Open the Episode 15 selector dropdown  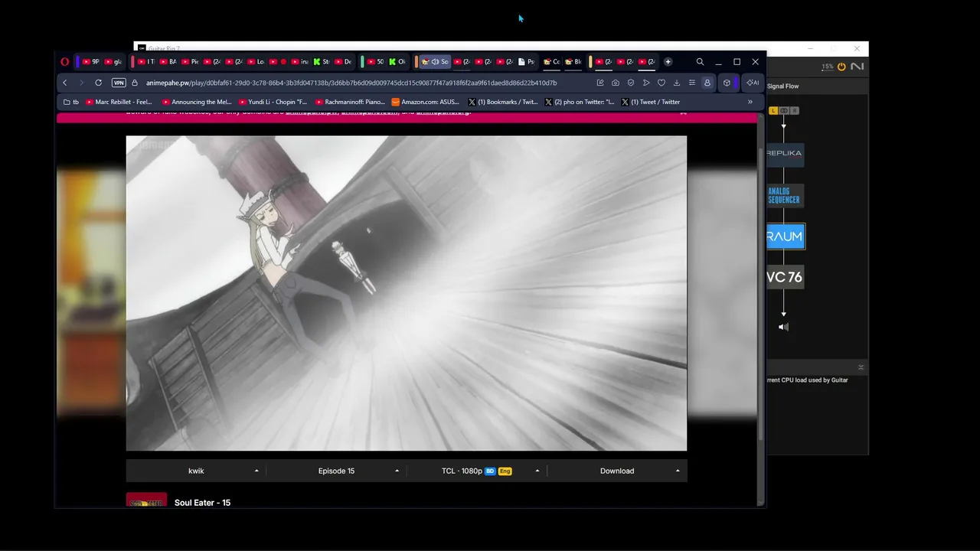click(336, 471)
